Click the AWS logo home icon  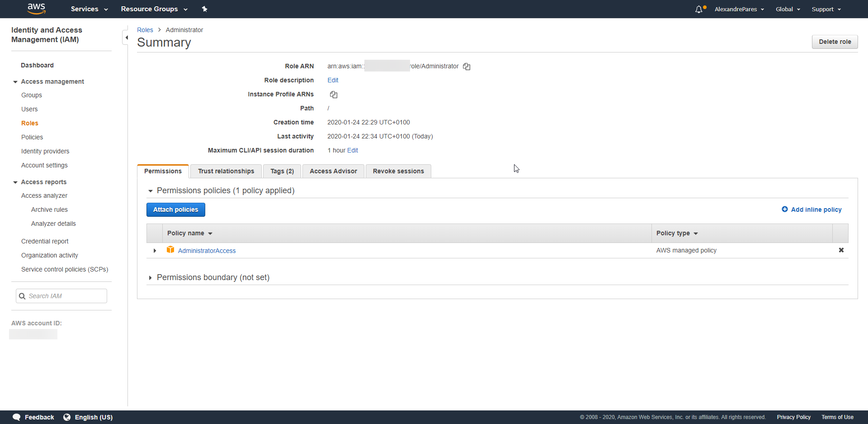[36, 9]
